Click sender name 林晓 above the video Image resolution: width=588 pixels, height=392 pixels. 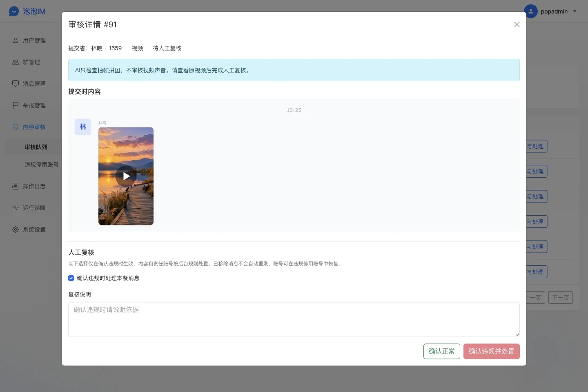tap(102, 123)
